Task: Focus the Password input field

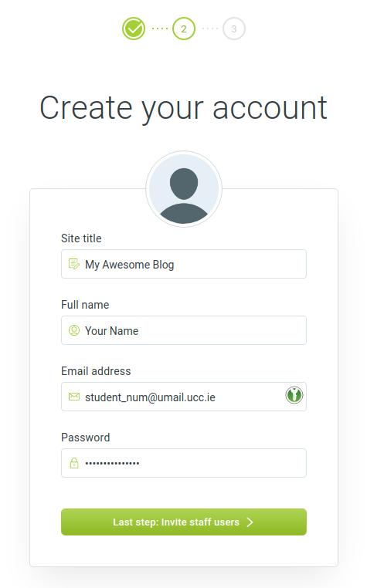Action: [184, 463]
